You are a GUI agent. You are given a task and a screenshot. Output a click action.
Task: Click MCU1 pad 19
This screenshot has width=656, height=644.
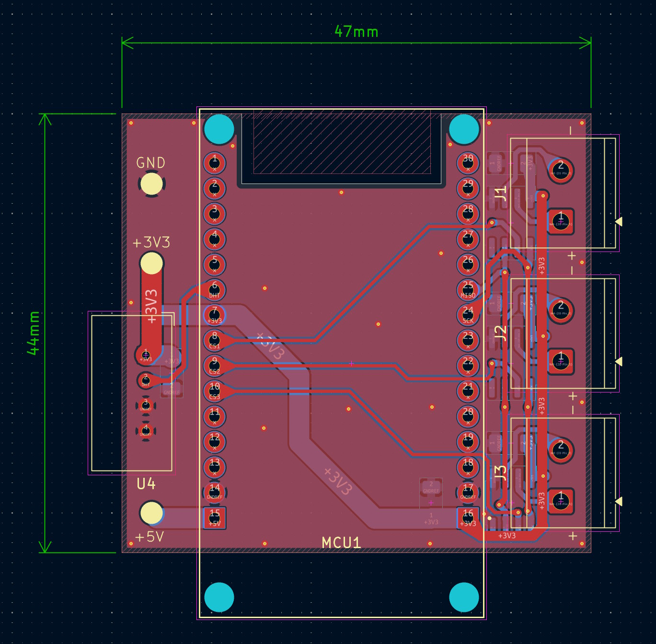468,441
